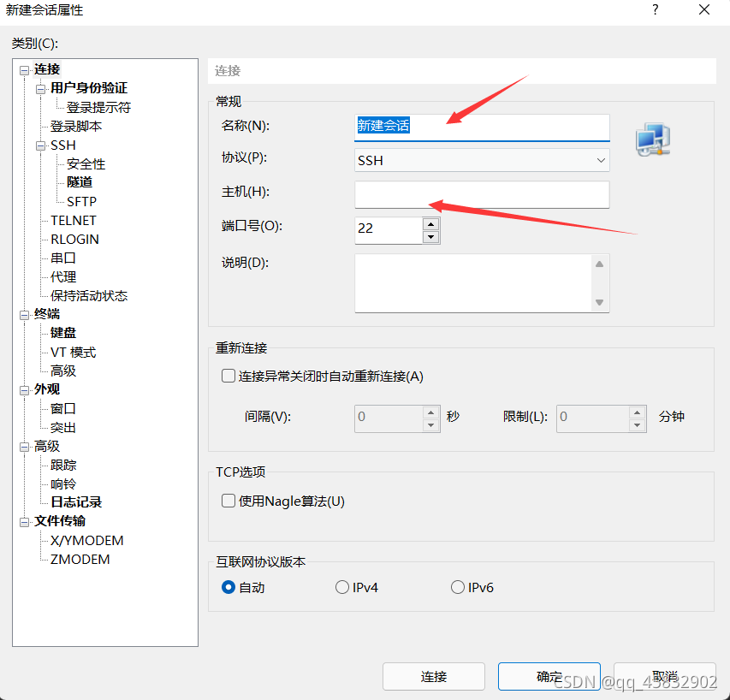Collapse the 外观 tree node
Viewport: 730px width, 700px height.
(x=24, y=390)
